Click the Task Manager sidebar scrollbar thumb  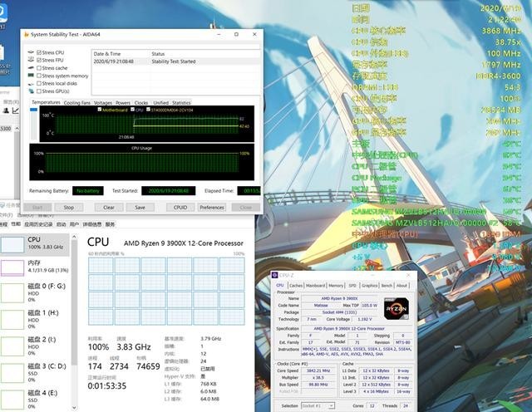[74, 303]
